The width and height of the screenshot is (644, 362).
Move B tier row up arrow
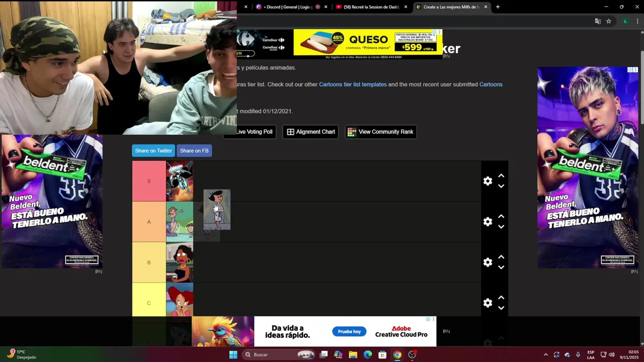[x=501, y=257]
